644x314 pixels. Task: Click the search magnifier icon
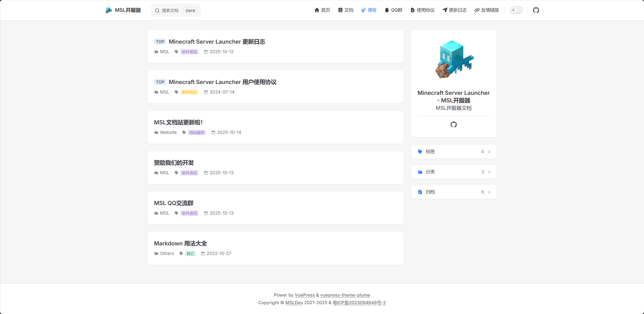point(157,10)
